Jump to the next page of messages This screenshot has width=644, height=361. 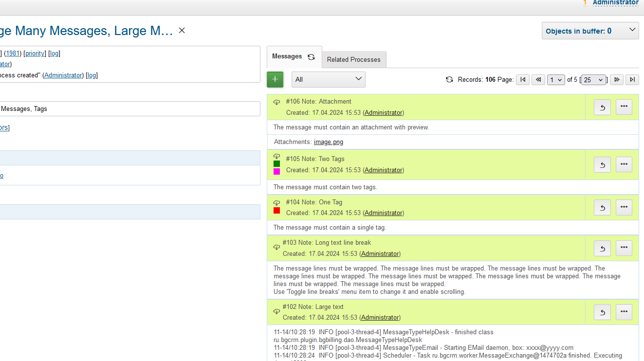point(617,80)
